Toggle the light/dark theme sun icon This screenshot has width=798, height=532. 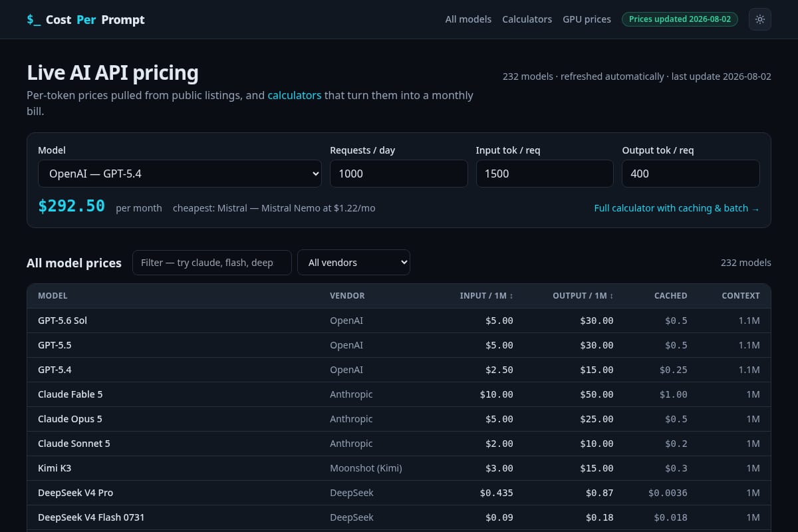760,19
